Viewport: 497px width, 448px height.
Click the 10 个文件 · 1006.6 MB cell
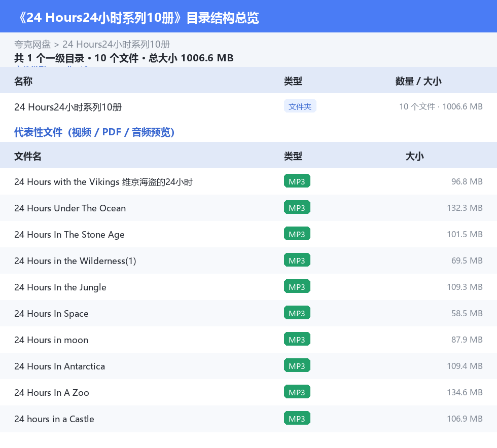(x=441, y=106)
